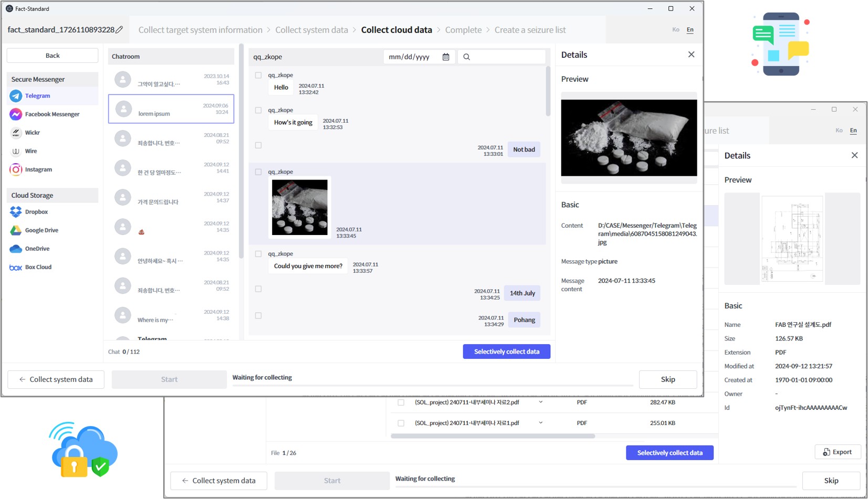Open the "안녕하세요~ 혹시" chatroom
The width and height of the screenshot is (868, 499).
[171, 257]
